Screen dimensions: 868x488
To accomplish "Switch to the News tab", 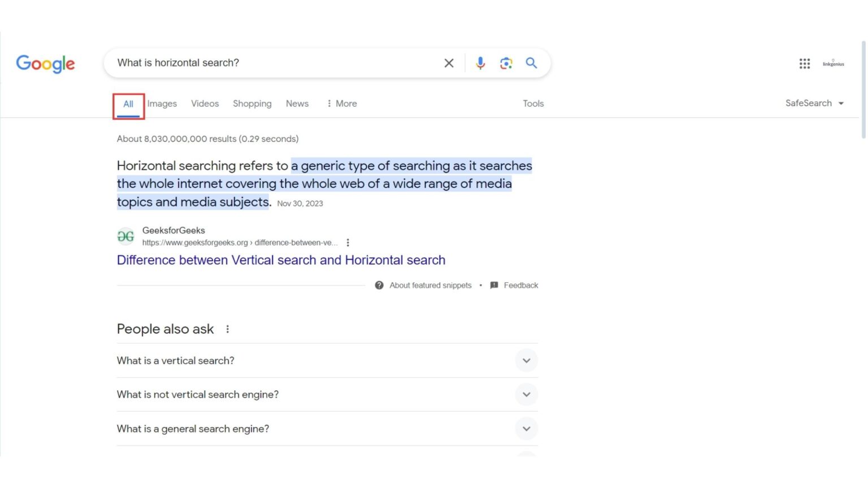I will pos(297,103).
